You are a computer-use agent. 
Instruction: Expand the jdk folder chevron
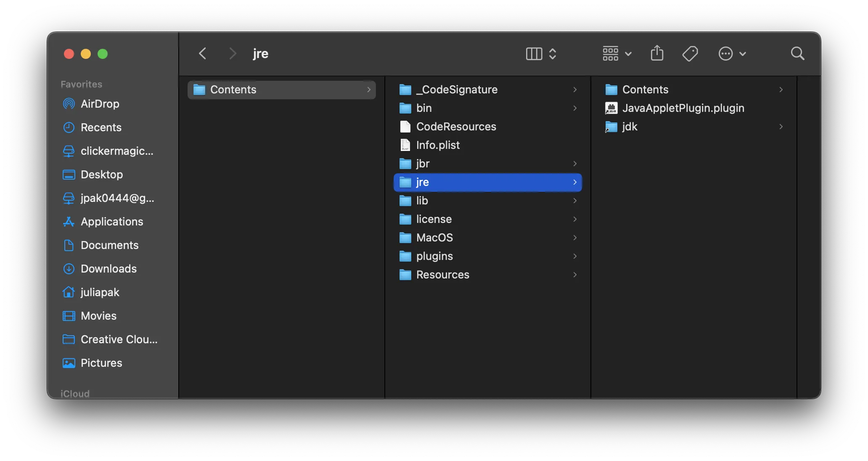click(781, 127)
